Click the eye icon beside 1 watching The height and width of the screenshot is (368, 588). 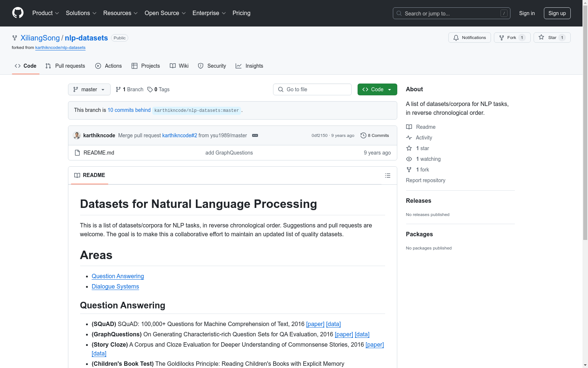click(x=409, y=159)
